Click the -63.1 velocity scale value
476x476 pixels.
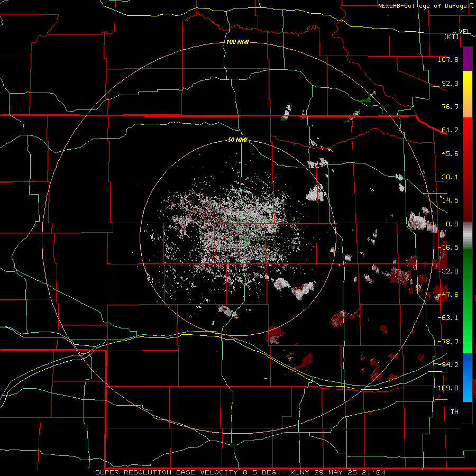(x=448, y=318)
